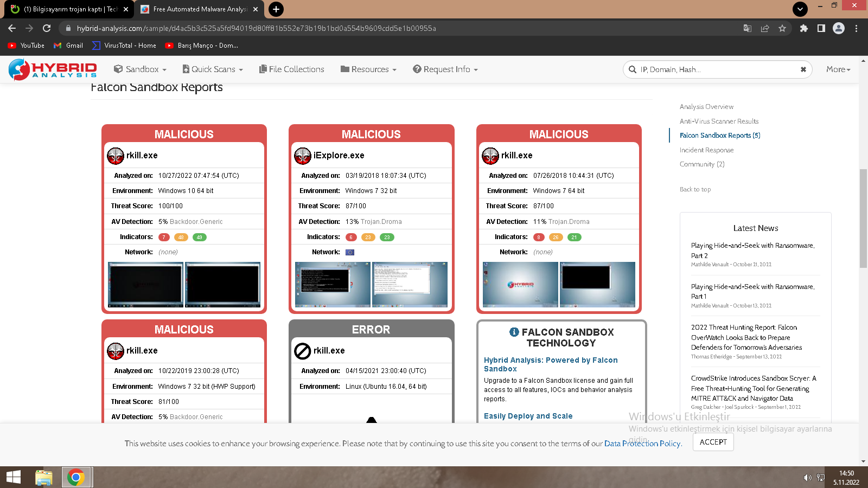Click the orange 23 indicator badge
Screen dimensions: 868x488
tap(368, 237)
